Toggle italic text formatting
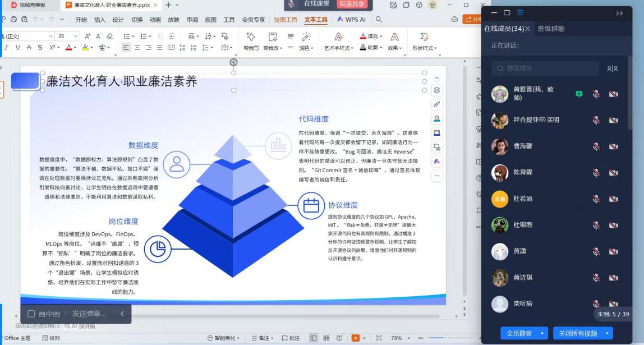This screenshot has width=644, height=345. (x=7, y=48)
